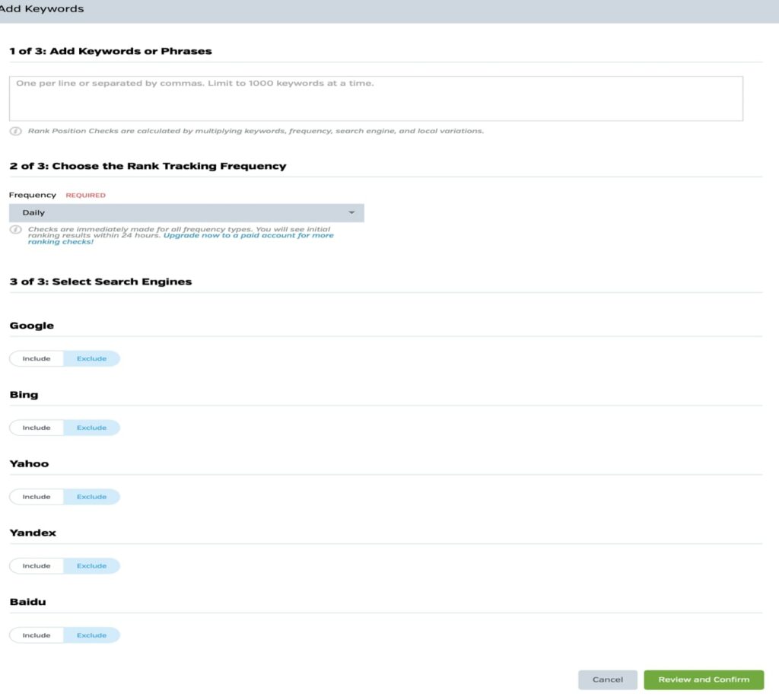Click heading 3 of 3: Select Search Engines
The image size is (779, 700).
tap(101, 282)
